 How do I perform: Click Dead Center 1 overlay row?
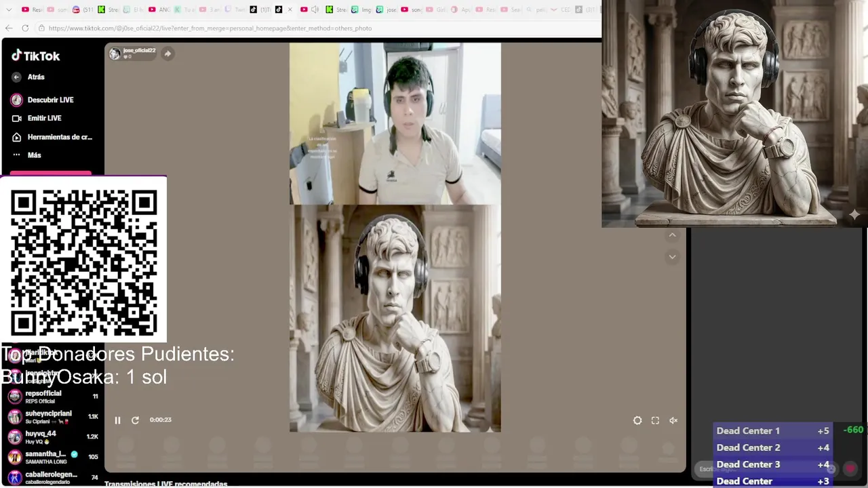pyautogui.click(x=773, y=430)
